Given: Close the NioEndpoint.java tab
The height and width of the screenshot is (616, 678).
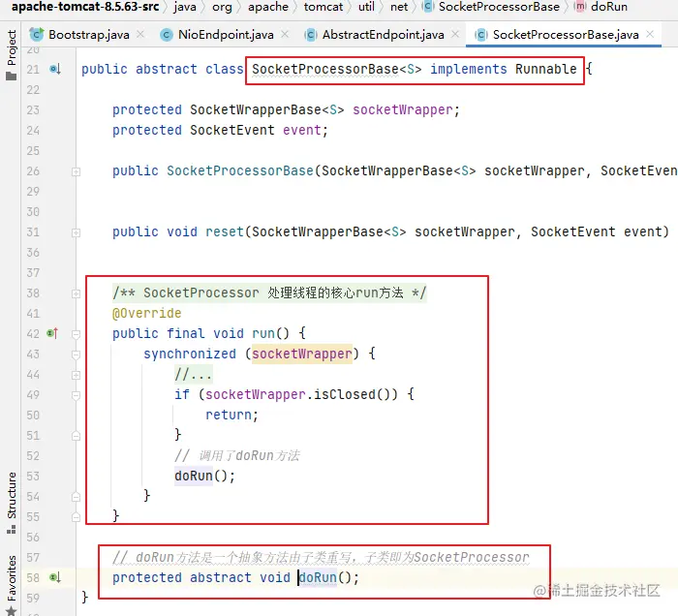Looking at the screenshot, I should click(285, 34).
